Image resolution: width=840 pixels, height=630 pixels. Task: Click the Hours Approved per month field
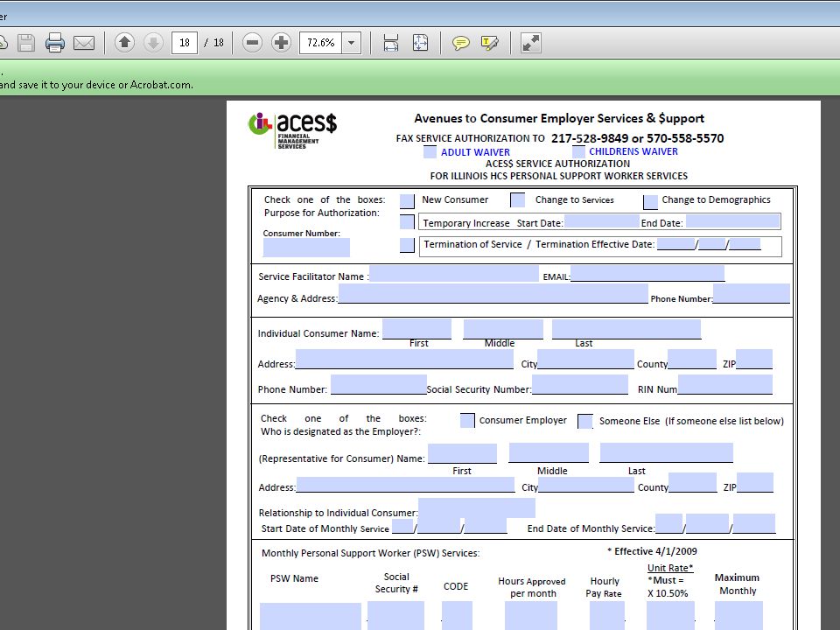pyautogui.click(x=531, y=615)
